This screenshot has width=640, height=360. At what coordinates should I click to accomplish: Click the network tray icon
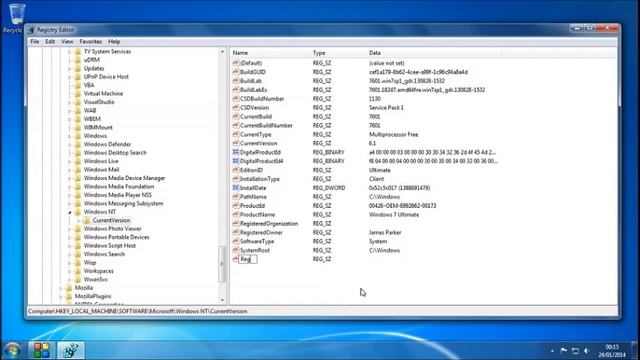[575, 351]
